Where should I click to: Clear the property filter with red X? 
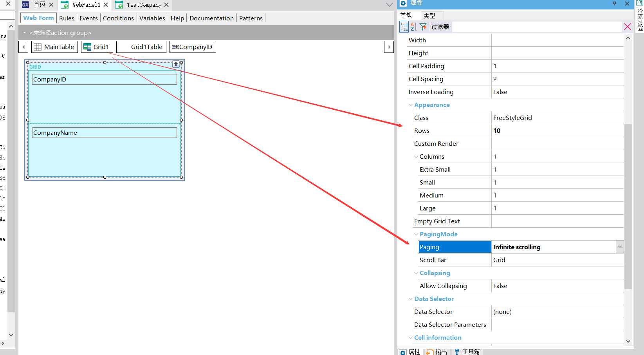pyautogui.click(x=627, y=27)
